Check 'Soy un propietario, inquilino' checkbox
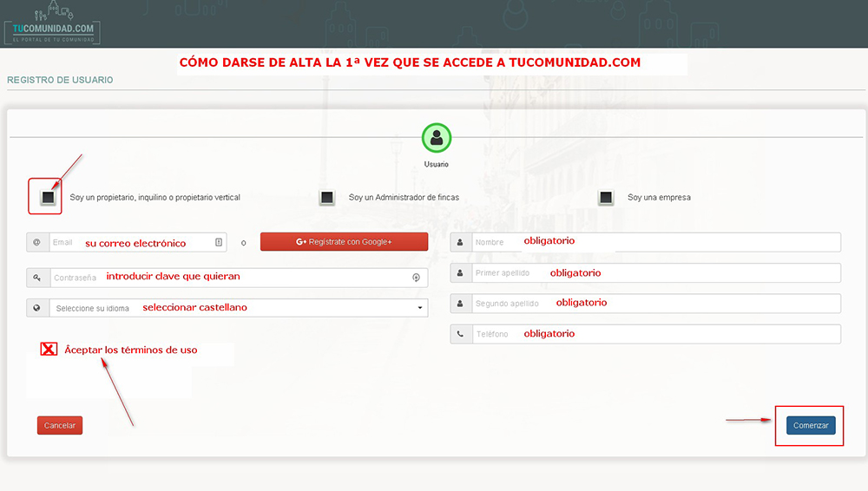 click(x=48, y=197)
